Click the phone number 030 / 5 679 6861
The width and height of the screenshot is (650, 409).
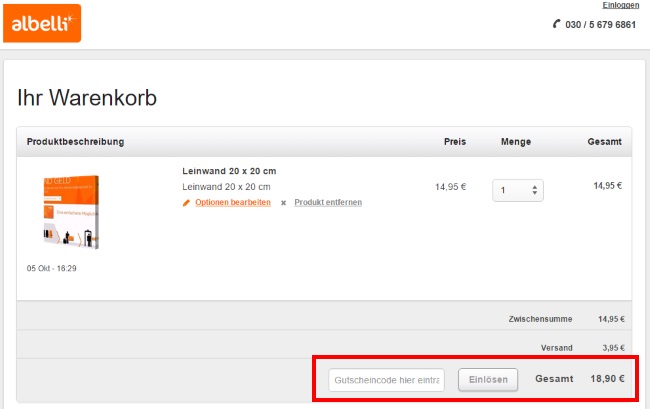[601, 24]
